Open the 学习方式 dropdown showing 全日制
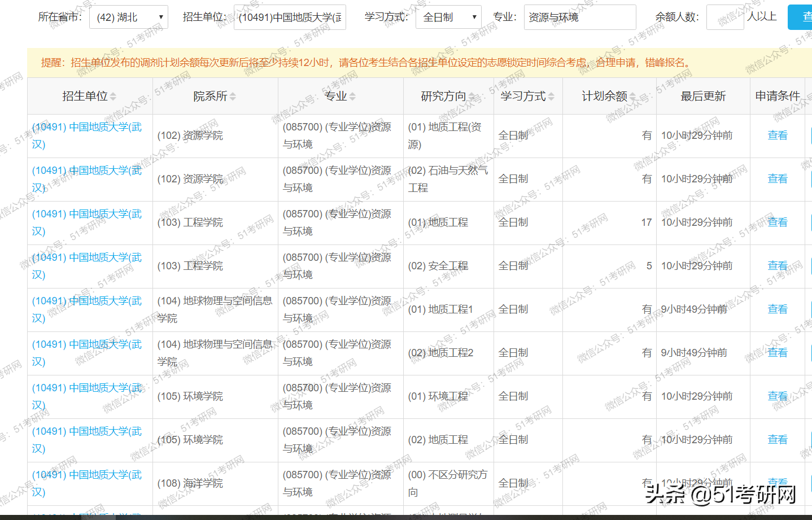 tap(448, 17)
